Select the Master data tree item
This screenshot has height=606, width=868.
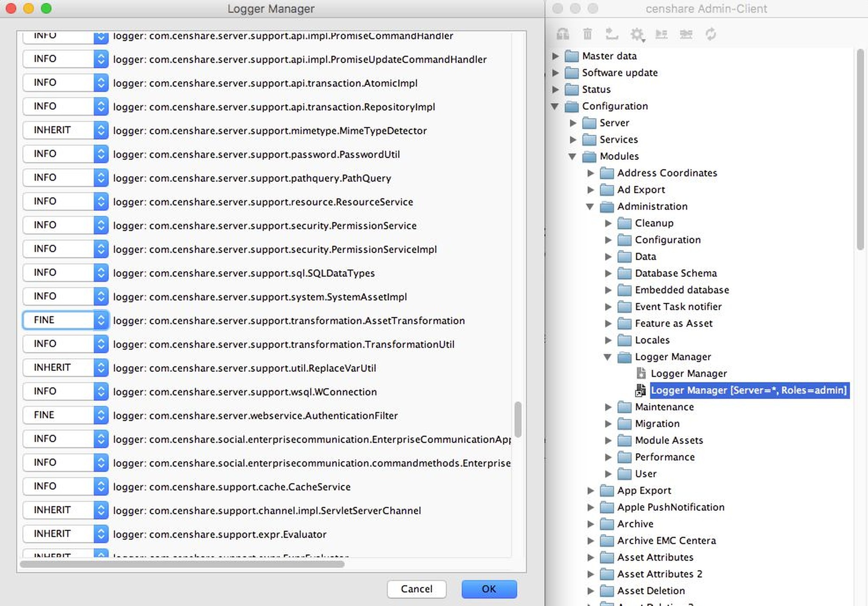pos(610,55)
